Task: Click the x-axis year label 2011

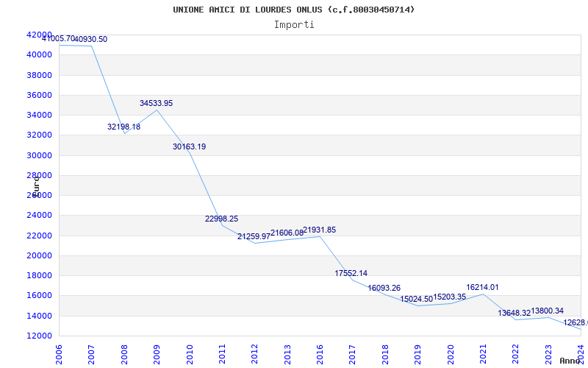Action: [x=222, y=355]
